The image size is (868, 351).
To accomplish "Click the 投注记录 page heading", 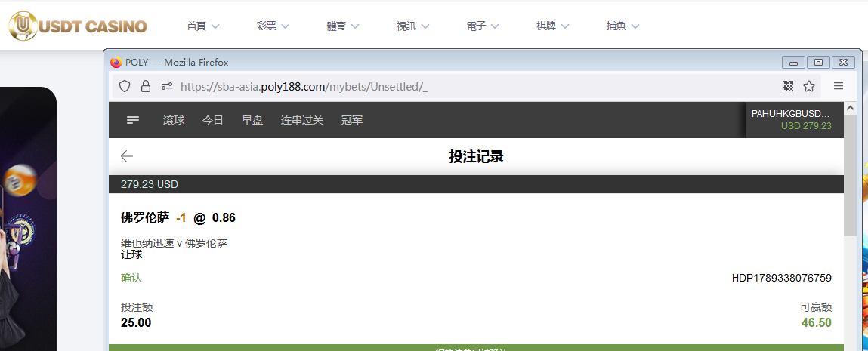I will tap(476, 157).
